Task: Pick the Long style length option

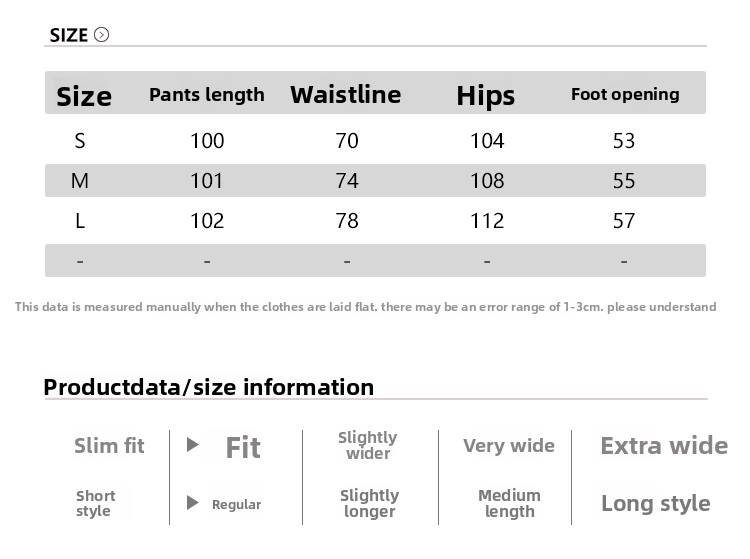Action: pyautogui.click(x=655, y=504)
